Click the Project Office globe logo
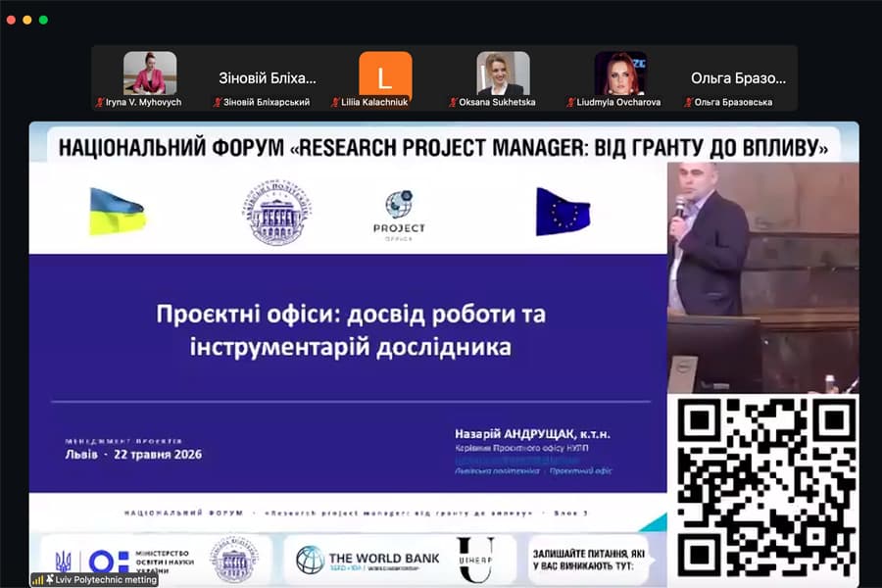Screen dimensions: 882x588 click(x=399, y=216)
